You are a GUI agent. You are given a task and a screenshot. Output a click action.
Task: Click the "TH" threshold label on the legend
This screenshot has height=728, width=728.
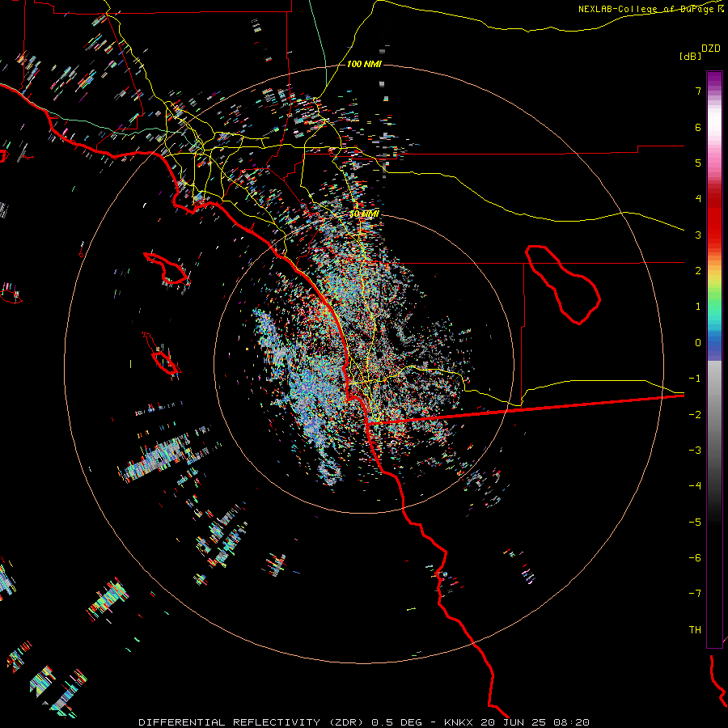click(x=695, y=629)
